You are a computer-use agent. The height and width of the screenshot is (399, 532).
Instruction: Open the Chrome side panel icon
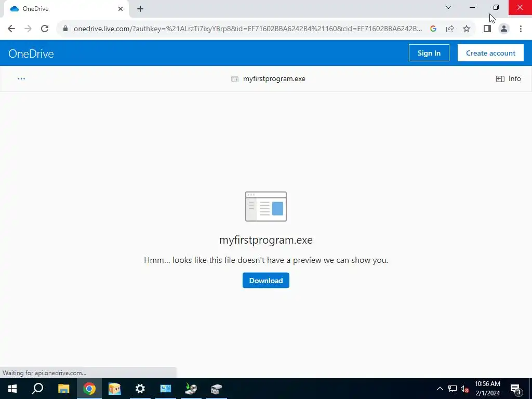coord(487,29)
